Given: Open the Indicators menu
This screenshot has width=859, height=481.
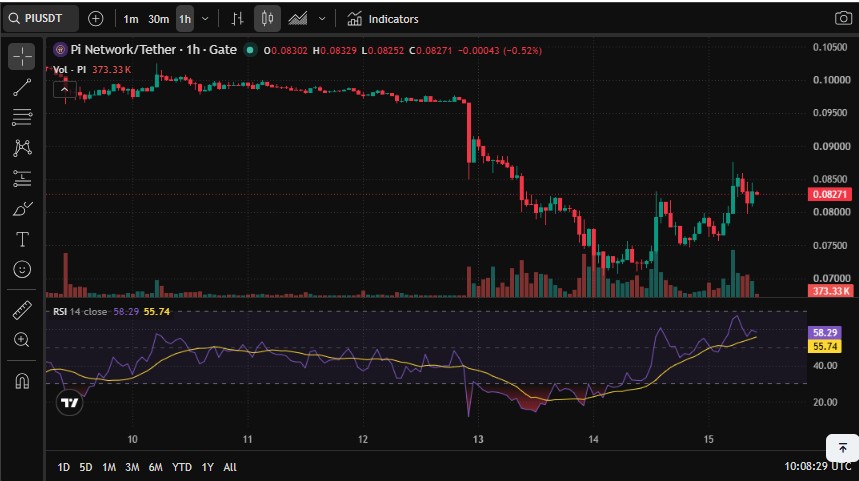Looking at the screenshot, I should coord(383,19).
